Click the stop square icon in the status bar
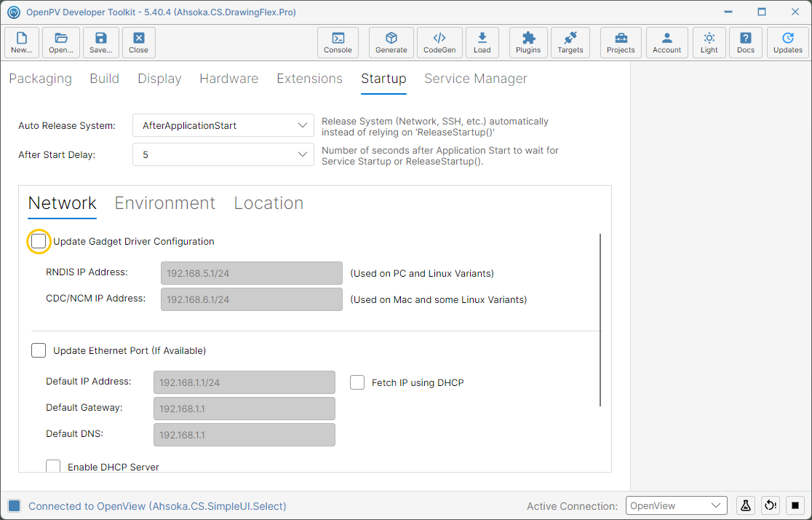 click(795, 505)
